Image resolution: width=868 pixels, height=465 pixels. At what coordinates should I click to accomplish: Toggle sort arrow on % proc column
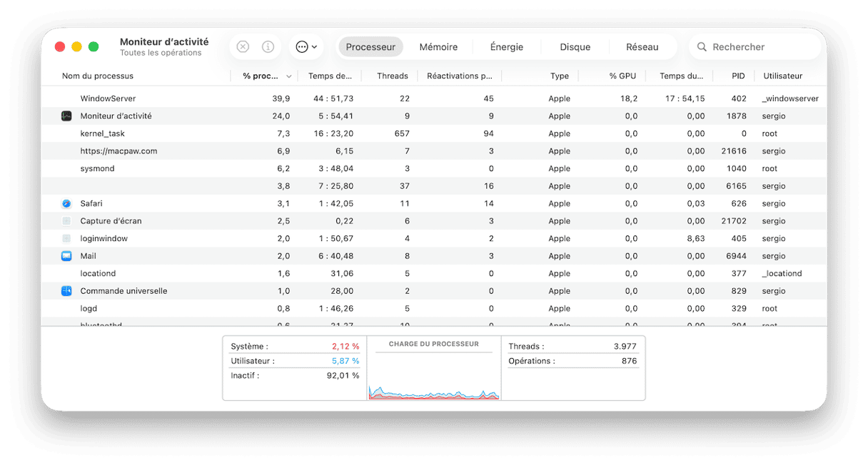[x=289, y=76]
